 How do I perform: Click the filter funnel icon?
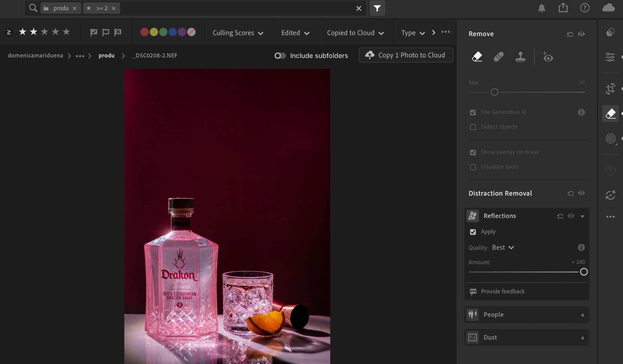(x=377, y=8)
